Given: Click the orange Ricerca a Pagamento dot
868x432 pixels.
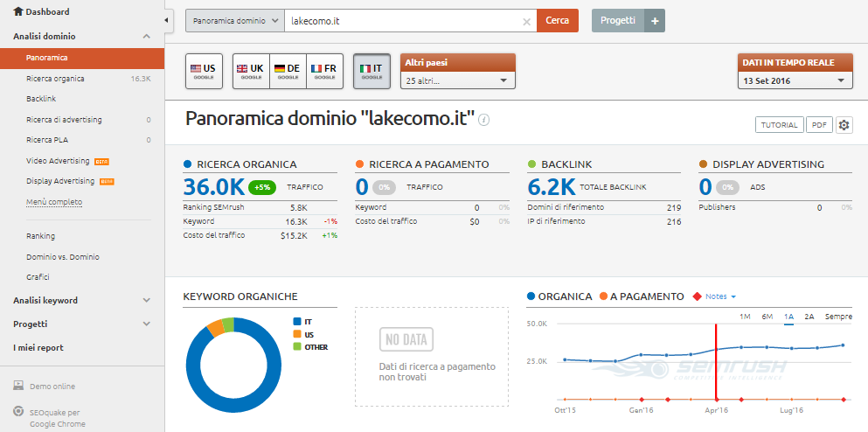Looking at the screenshot, I should tap(360, 164).
